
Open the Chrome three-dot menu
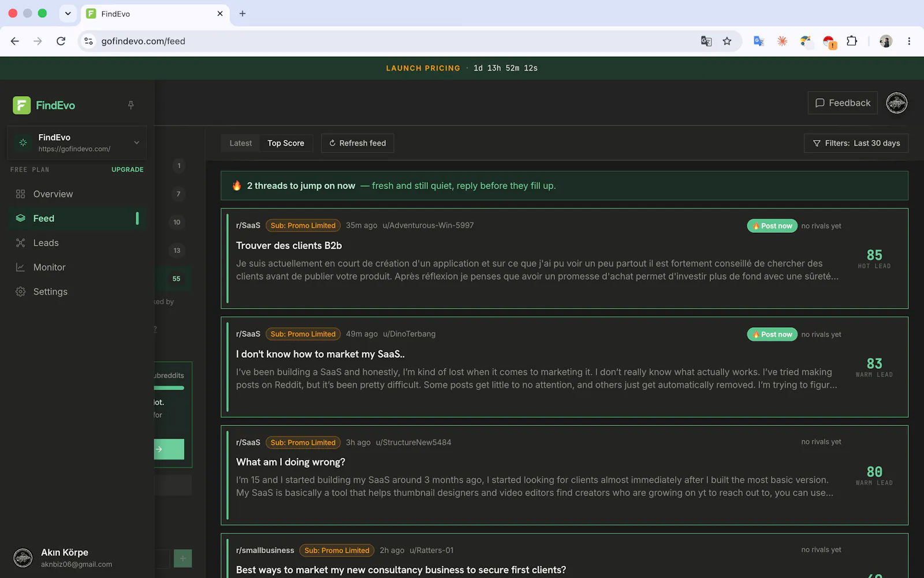tap(909, 41)
